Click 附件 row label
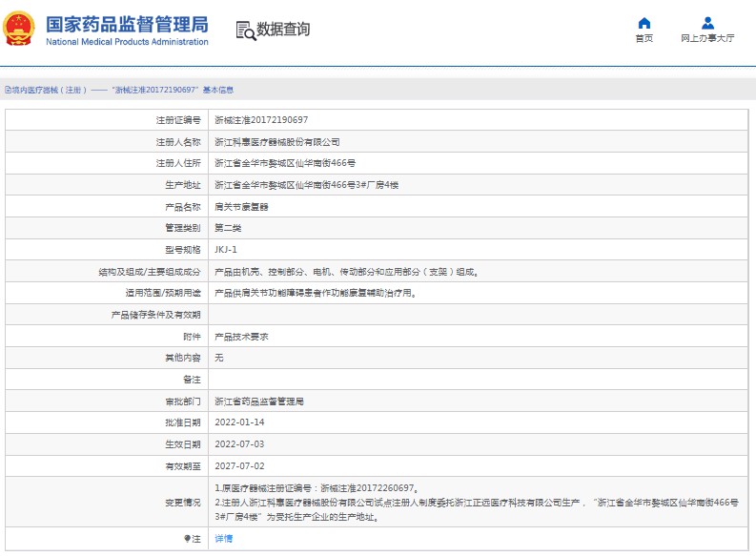The image size is (756, 556). click(192, 337)
